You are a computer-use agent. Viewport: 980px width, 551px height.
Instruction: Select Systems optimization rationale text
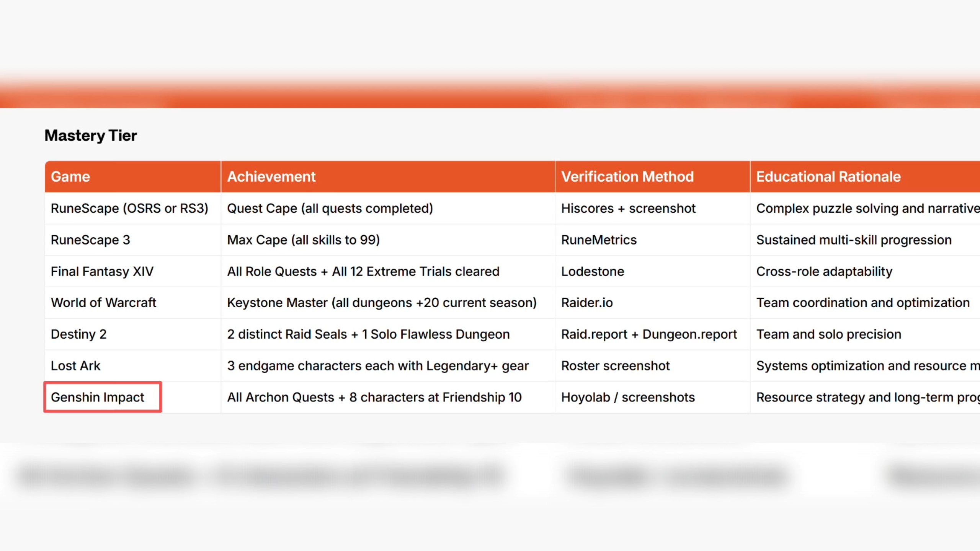(868, 366)
